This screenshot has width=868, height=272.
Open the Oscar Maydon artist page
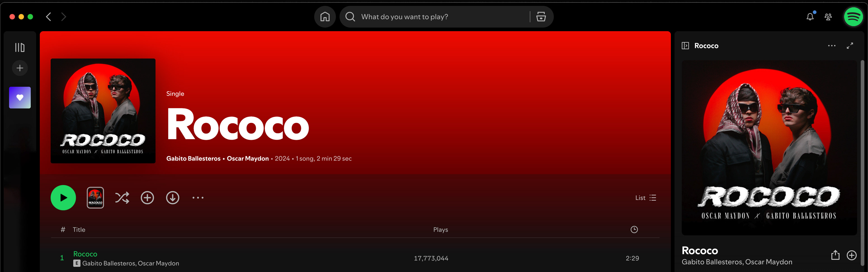pos(248,159)
